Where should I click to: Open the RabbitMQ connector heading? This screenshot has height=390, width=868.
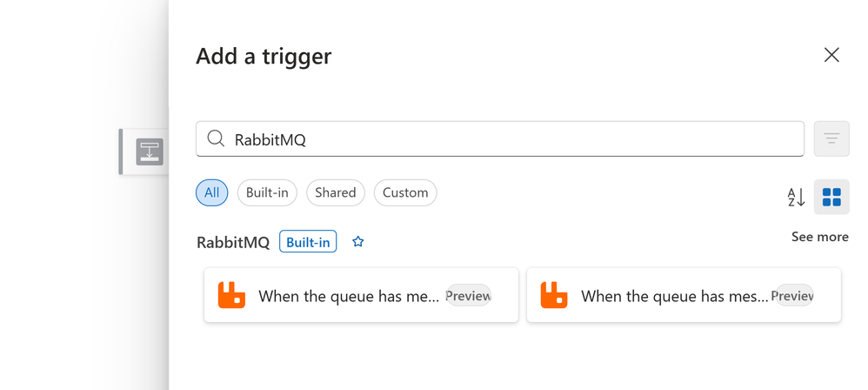click(233, 242)
